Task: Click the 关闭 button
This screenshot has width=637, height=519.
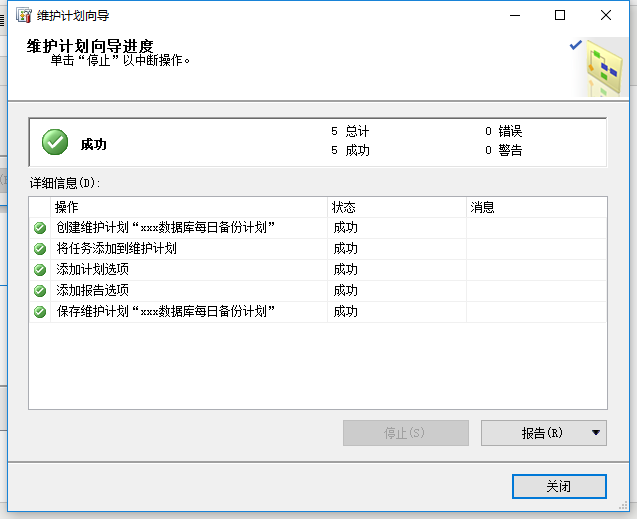Action: (559, 486)
